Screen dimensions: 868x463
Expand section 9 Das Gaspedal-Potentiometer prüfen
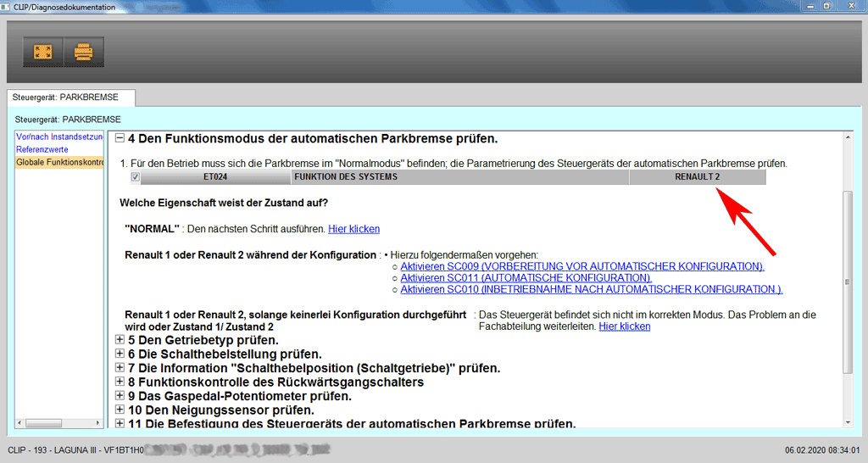pos(120,396)
